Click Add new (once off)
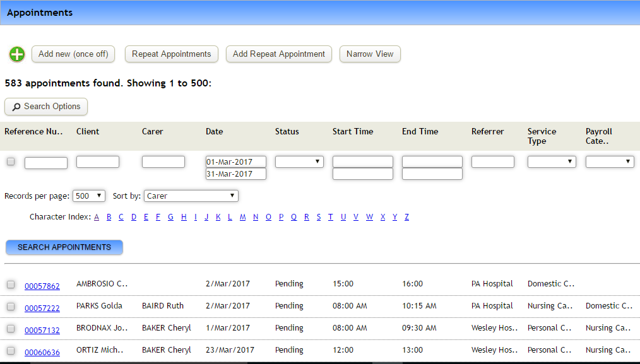Image resolution: width=640 pixels, height=364 pixels. [73, 54]
